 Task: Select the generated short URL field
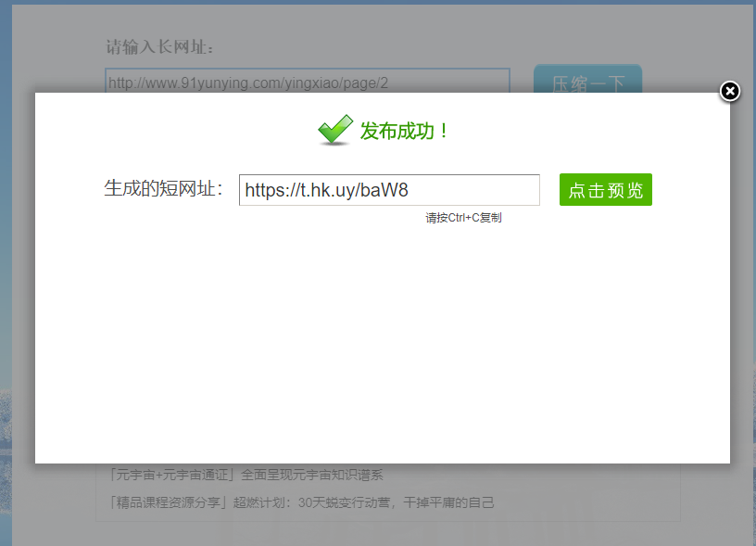[x=389, y=190]
